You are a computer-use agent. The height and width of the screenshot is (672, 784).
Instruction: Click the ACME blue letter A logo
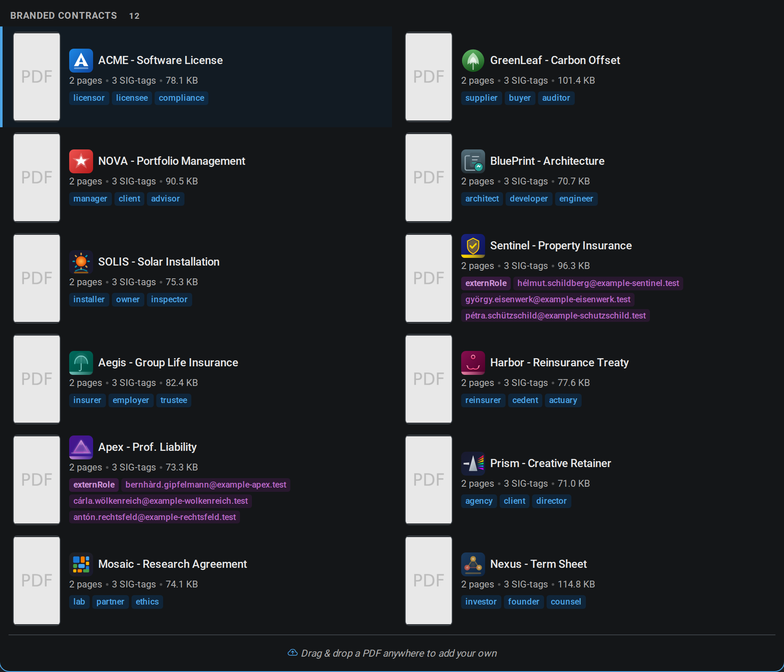pyautogui.click(x=81, y=61)
